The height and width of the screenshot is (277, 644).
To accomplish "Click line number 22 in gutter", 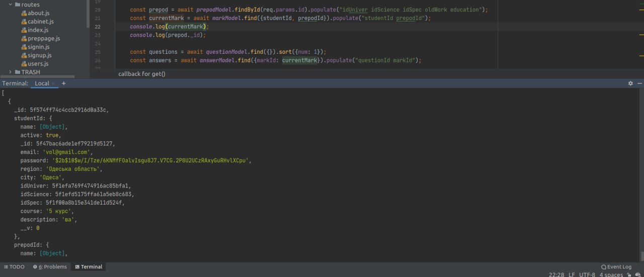I will (x=97, y=27).
